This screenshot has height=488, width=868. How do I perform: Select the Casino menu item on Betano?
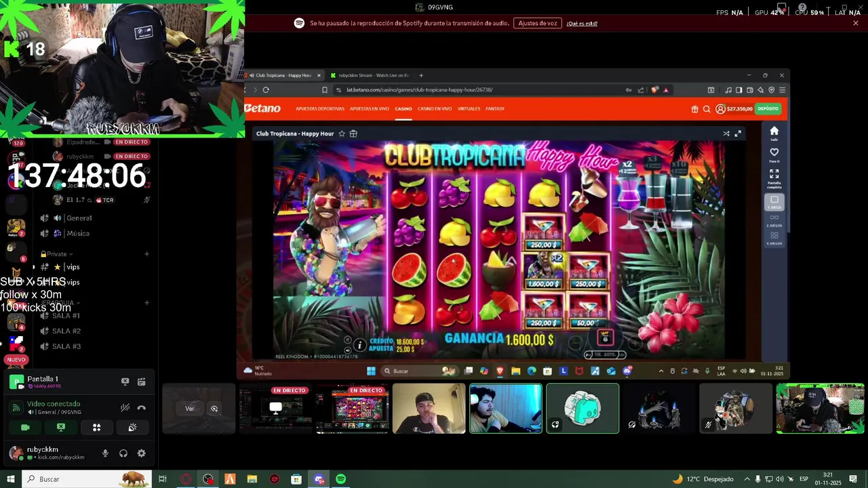point(403,108)
